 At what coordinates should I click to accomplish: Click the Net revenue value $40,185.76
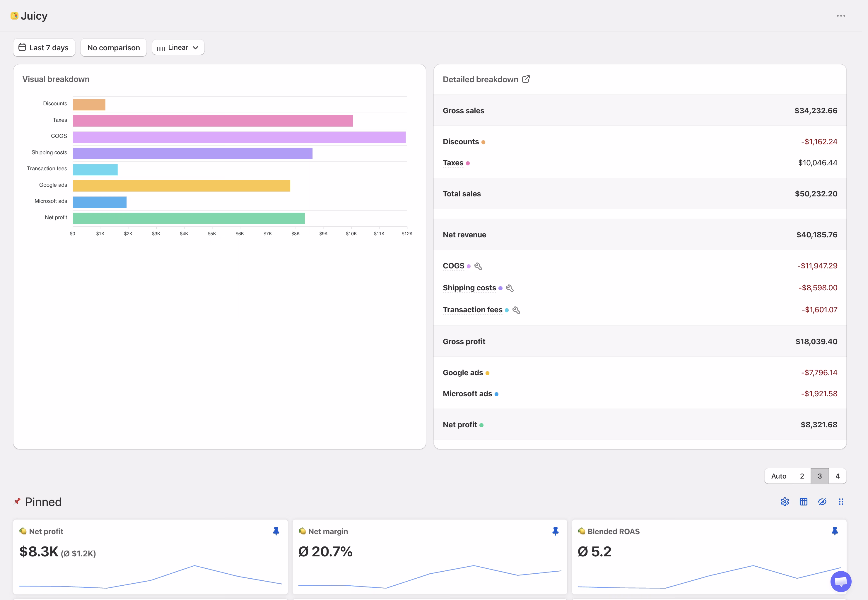click(817, 235)
